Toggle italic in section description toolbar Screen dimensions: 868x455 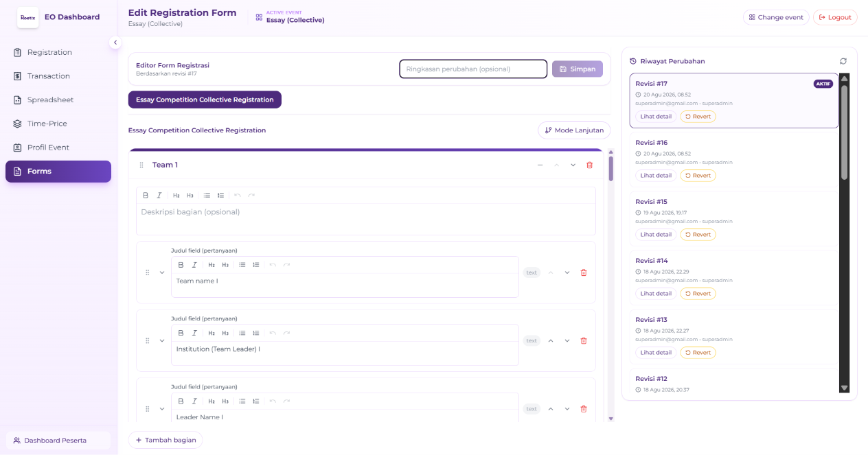tap(159, 196)
